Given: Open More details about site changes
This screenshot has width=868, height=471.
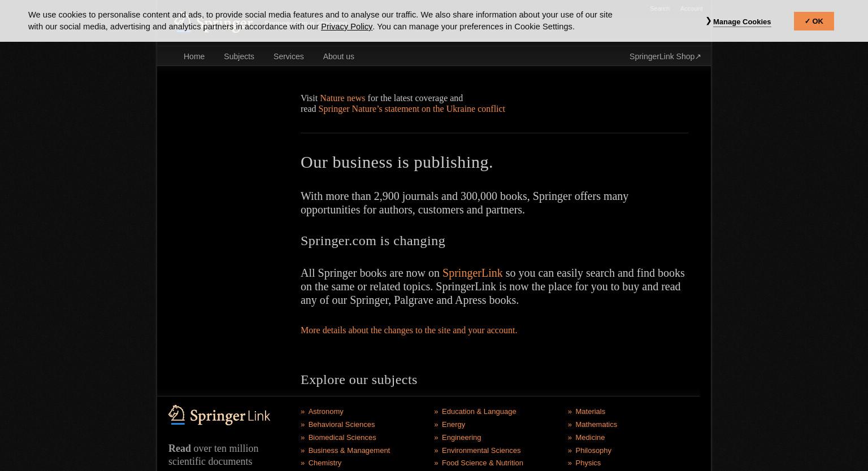Looking at the screenshot, I should pos(409,330).
